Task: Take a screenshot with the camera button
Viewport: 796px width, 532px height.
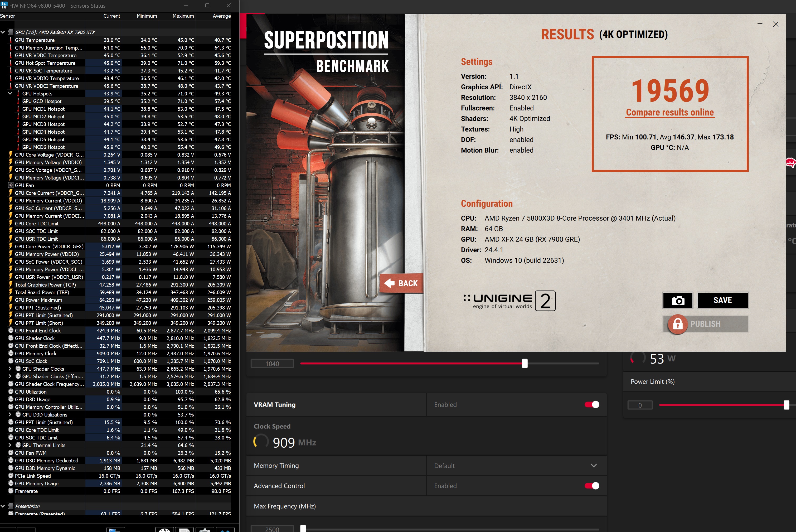Action: coord(678,300)
